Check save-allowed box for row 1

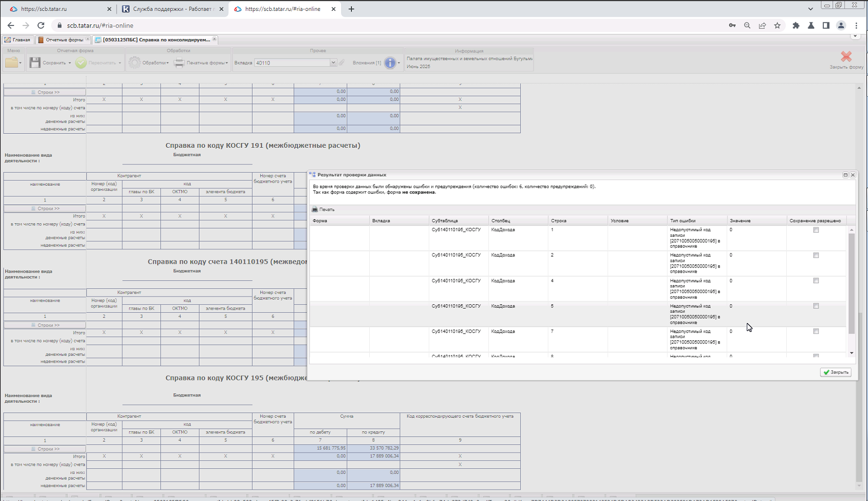click(816, 230)
